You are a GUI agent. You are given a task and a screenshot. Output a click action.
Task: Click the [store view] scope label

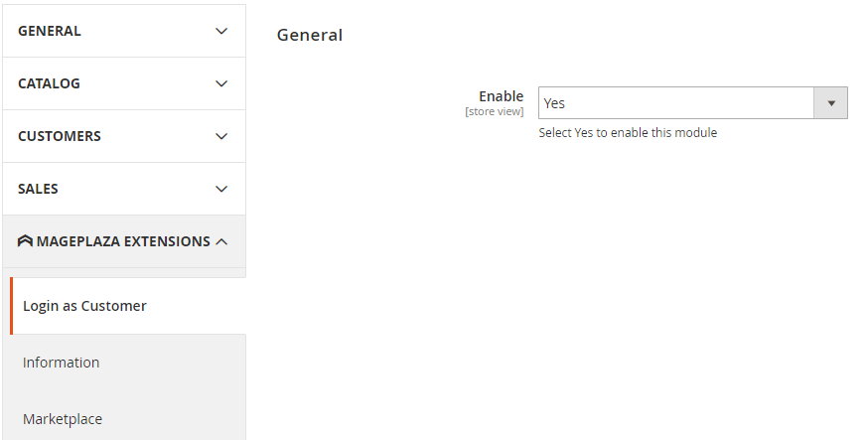494,111
